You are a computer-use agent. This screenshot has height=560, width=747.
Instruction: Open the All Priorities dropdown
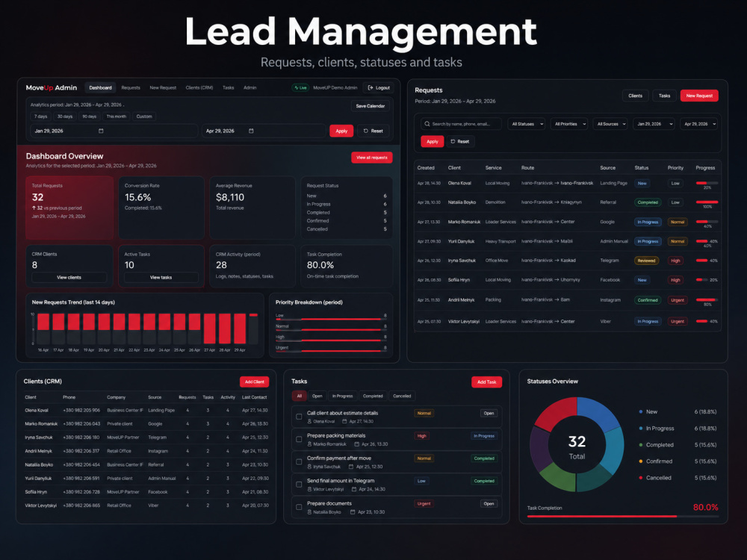[x=569, y=124]
